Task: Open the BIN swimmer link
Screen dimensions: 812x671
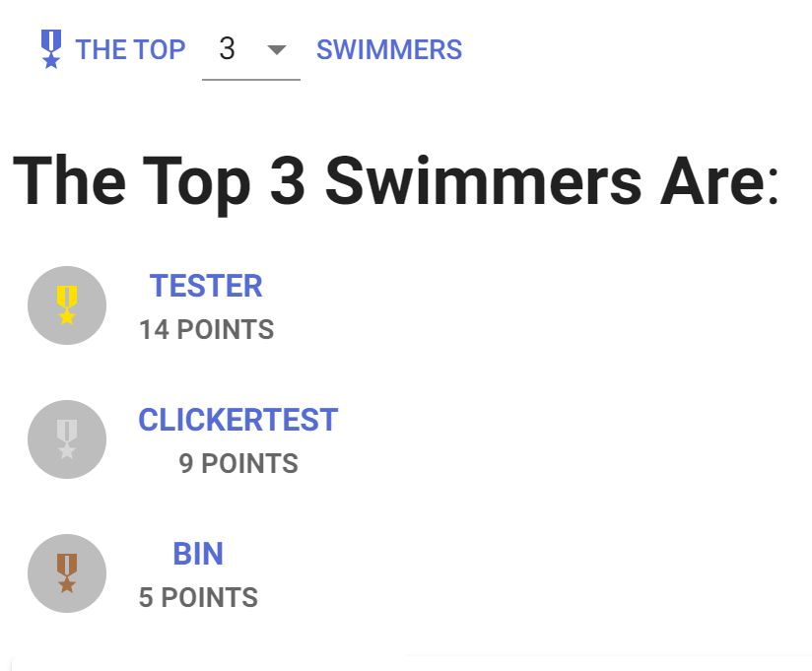Action: coord(198,554)
